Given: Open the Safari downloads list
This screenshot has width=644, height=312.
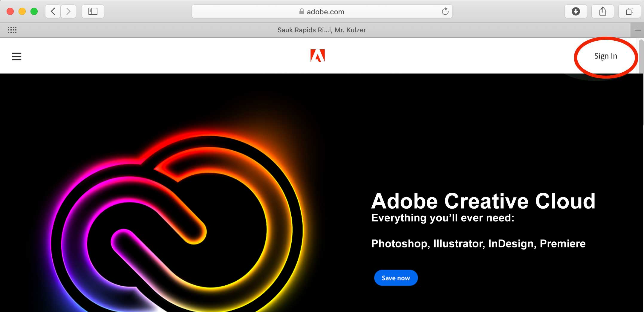Looking at the screenshot, I should [x=576, y=11].
